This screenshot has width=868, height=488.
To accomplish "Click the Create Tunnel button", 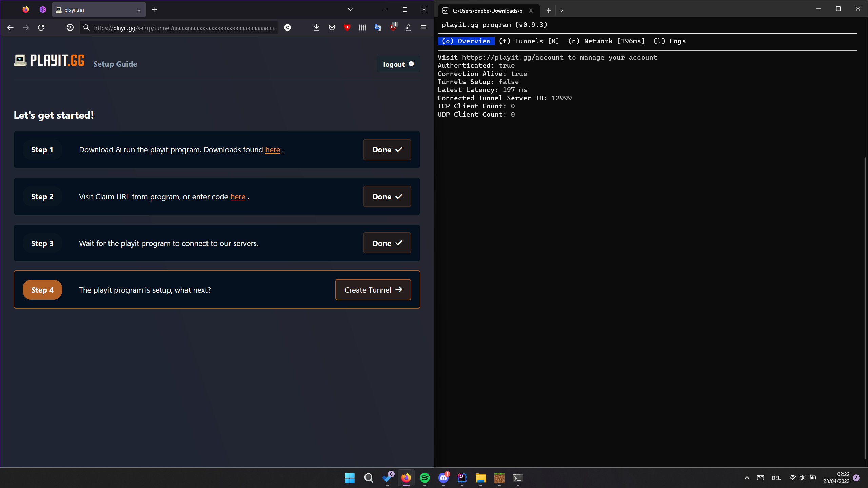I will click(373, 290).
